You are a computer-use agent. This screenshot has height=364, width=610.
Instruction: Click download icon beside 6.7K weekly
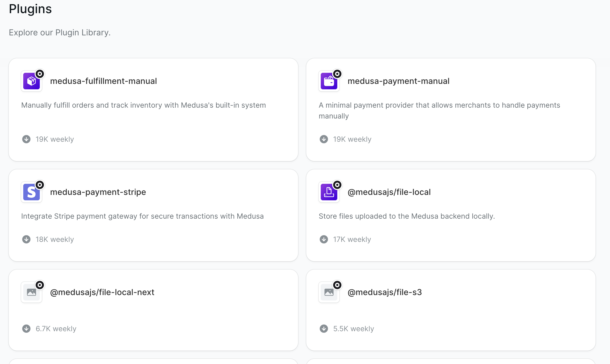(x=26, y=329)
